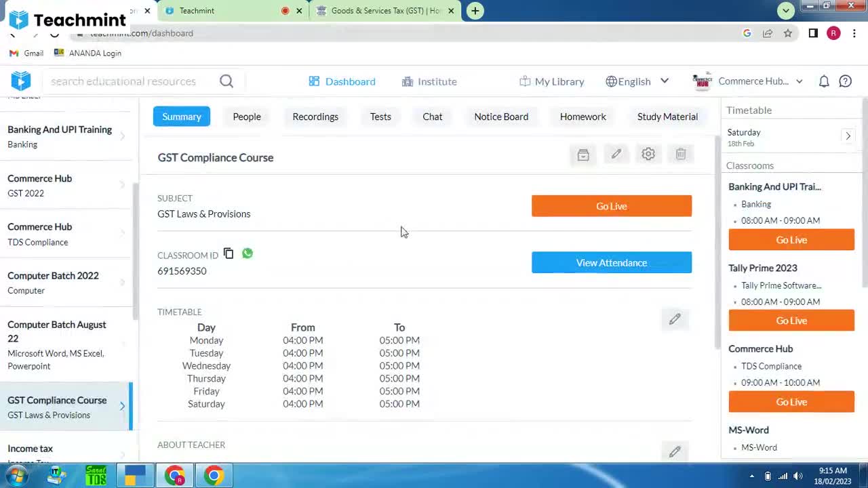The image size is (868, 488).
Task: Go to Institute in top navigation
Action: [429, 81]
